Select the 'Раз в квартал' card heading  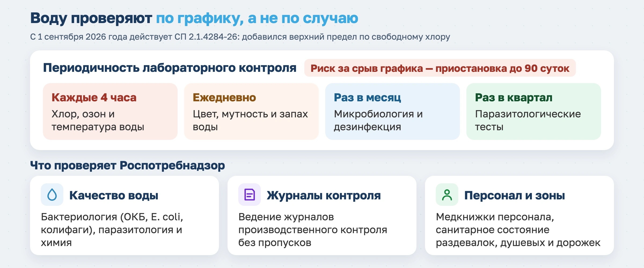click(x=514, y=98)
